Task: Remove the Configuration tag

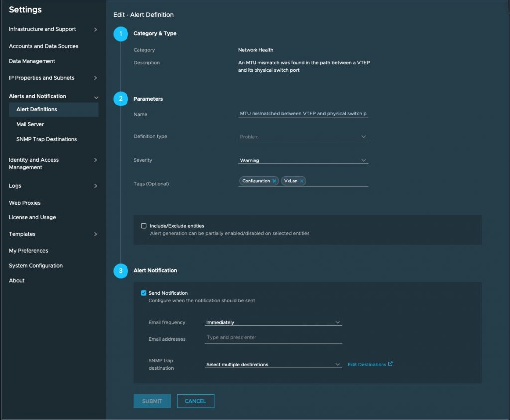Action: point(274,181)
